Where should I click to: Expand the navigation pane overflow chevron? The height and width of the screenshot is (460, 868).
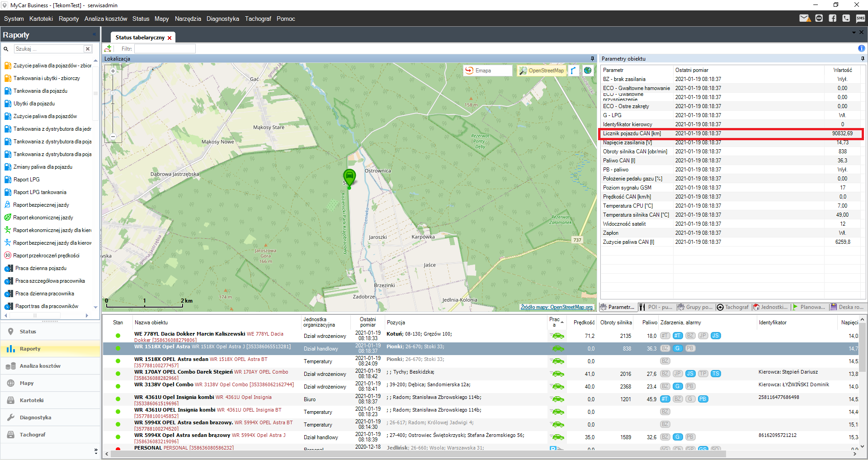pos(95,451)
